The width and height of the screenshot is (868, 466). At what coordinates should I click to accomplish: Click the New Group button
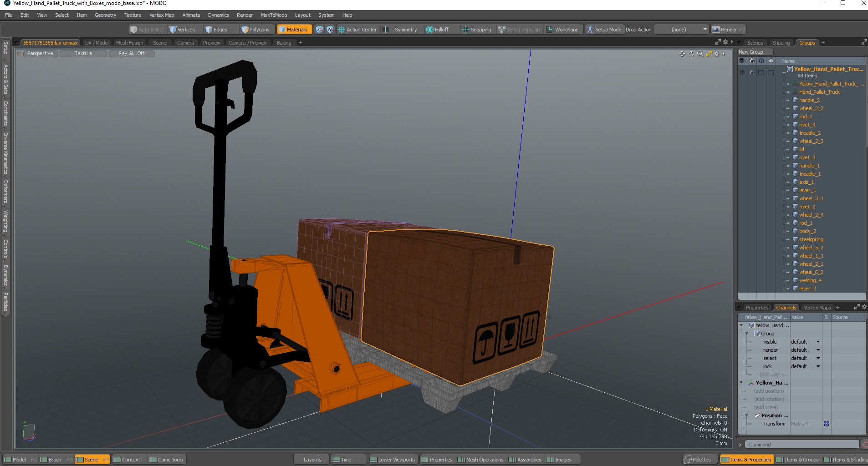[x=755, y=52]
